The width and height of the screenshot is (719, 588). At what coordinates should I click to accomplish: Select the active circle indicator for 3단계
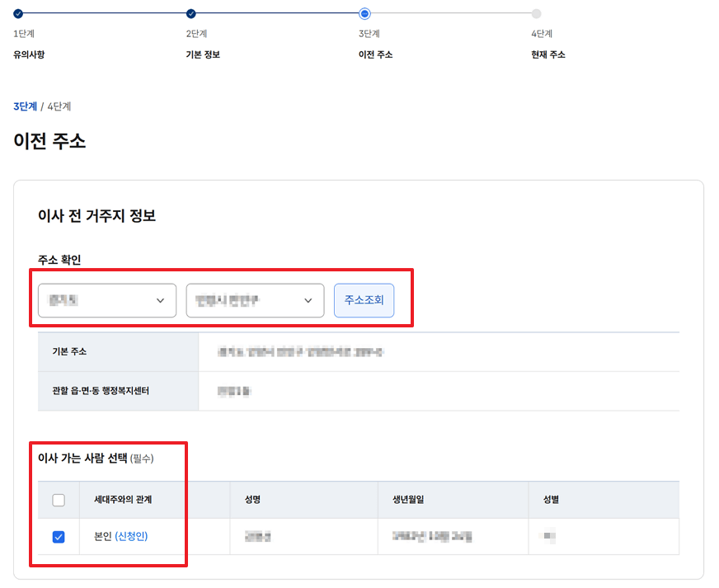click(x=364, y=14)
